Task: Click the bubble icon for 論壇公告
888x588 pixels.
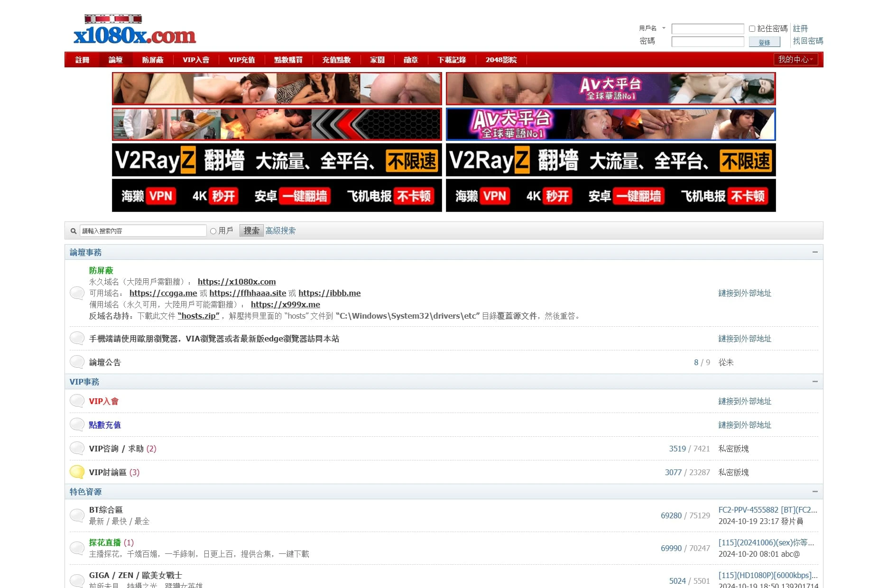Action: [77, 362]
